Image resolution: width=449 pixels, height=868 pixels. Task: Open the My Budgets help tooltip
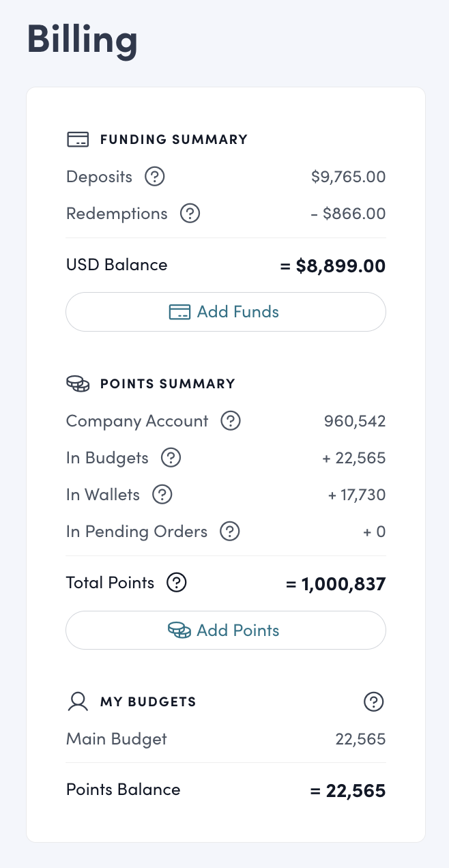374,701
